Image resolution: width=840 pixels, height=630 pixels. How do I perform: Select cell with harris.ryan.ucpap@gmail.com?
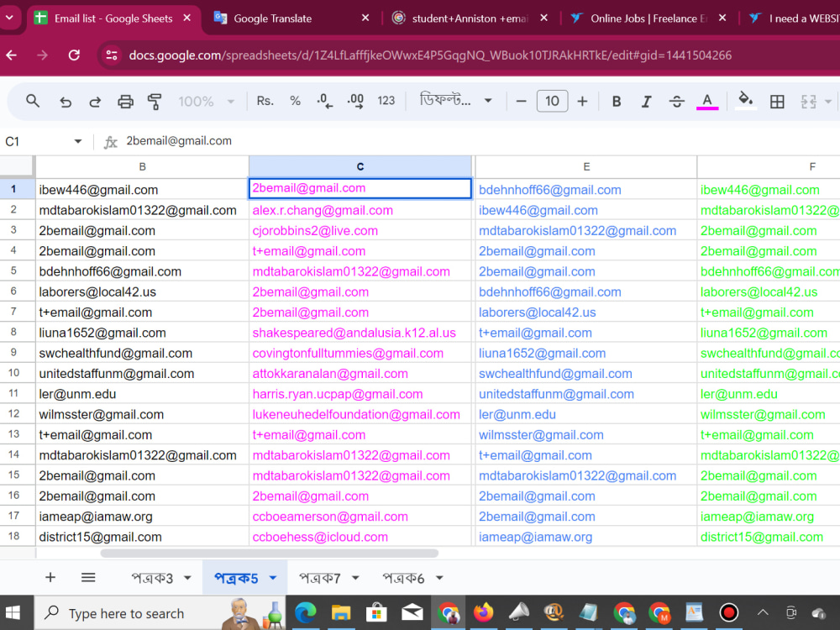click(360, 394)
